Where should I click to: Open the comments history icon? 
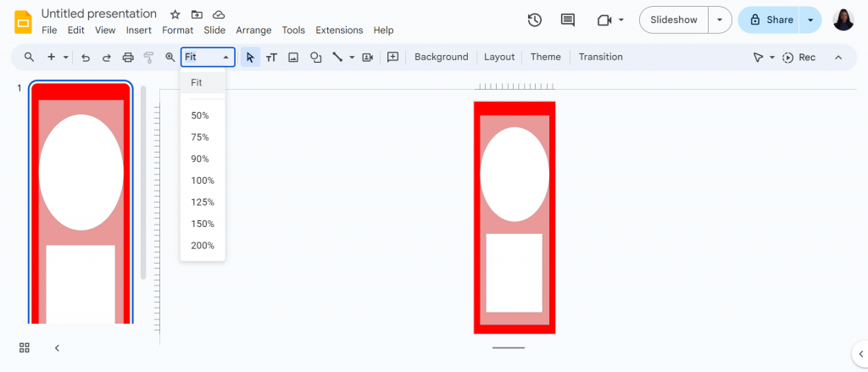(x=567, y=20)
